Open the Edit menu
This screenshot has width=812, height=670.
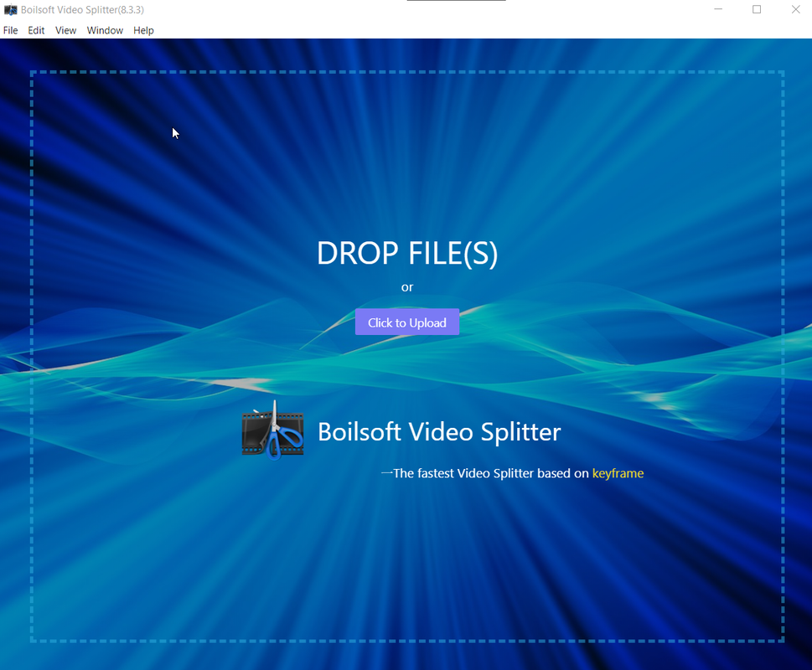tap(36, 30)
